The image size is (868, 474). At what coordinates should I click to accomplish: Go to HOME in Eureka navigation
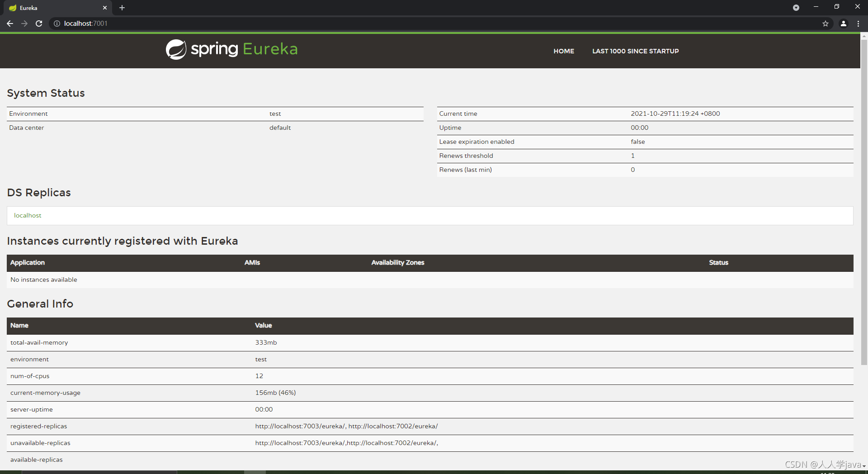tap(564, 51)
